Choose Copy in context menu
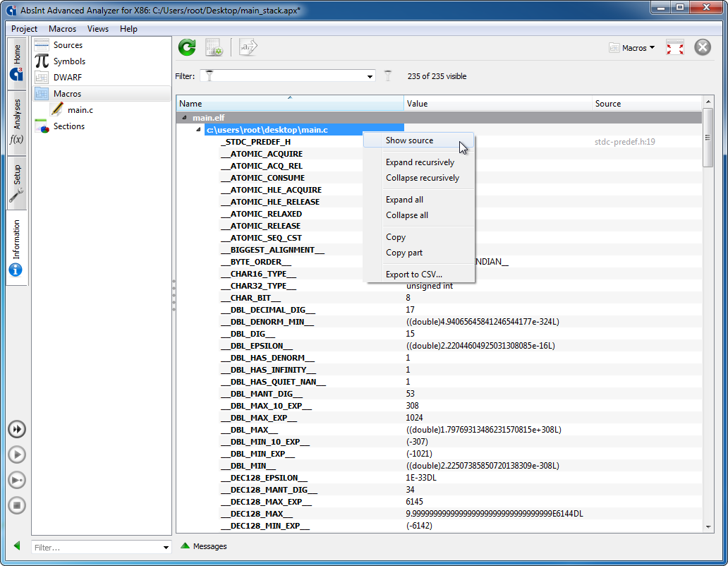The height and width of the screenshot is (566, 728). tap(419, 237)
